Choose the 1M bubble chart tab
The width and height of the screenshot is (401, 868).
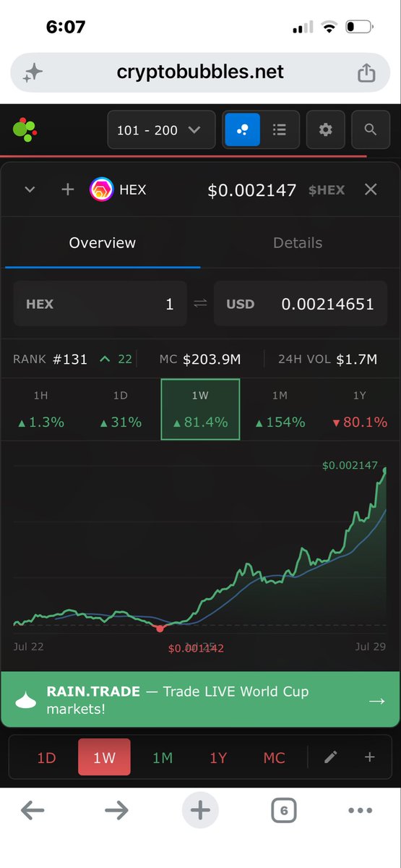point(163,758)
